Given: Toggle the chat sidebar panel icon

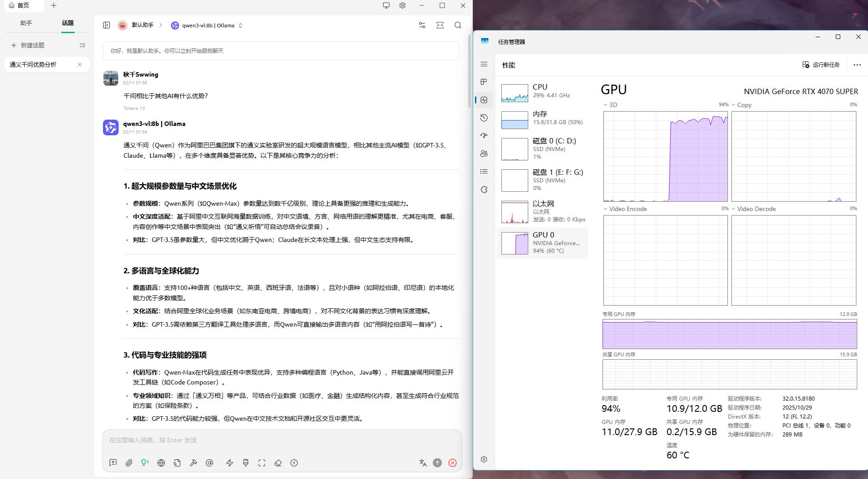Looking at the screenshot, I should (x=107, y=26).
